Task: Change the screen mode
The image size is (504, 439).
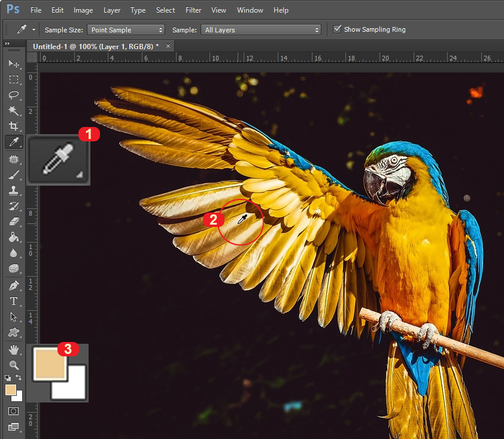Action: click(x=14, y=427)
